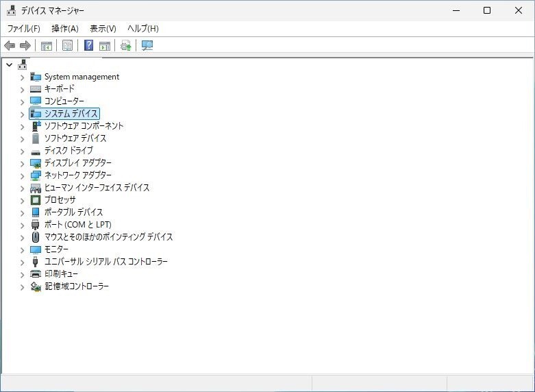Expand the システム デバイス category

tap(22, 114)
